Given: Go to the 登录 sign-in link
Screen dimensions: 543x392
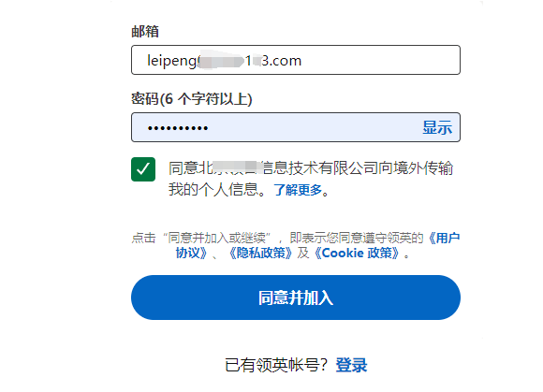Looking at the screenshot, I should pos(351,366).
